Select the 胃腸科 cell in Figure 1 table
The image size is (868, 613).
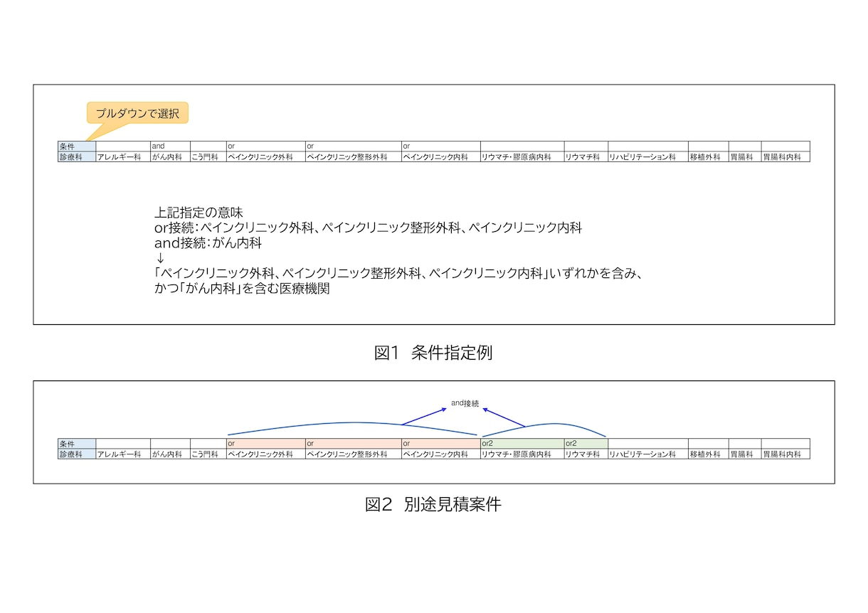pyautogui.click(x=745, y=156)
